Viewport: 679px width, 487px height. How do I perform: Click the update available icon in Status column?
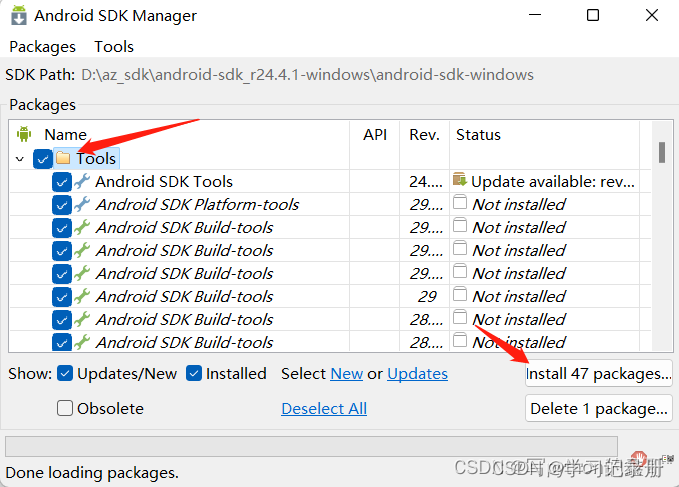tap(459, 180)
